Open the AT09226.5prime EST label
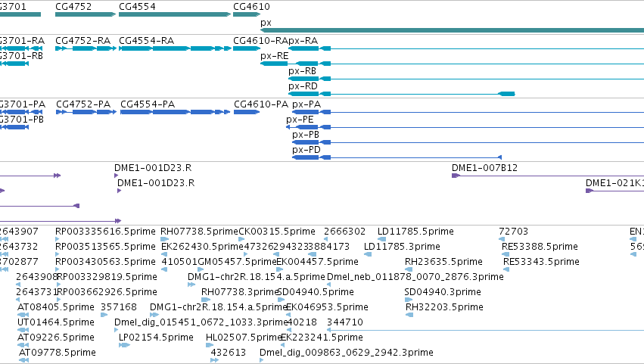This screenshot has width=644, height=364. click(56, 338)
